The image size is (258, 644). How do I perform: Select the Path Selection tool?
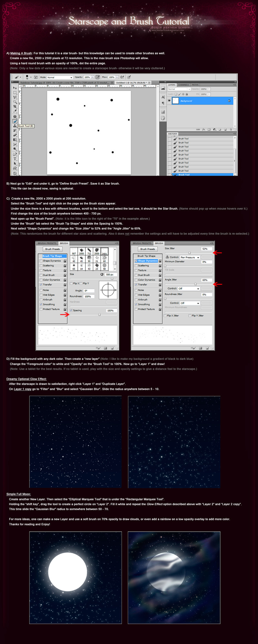pos(15,164)
